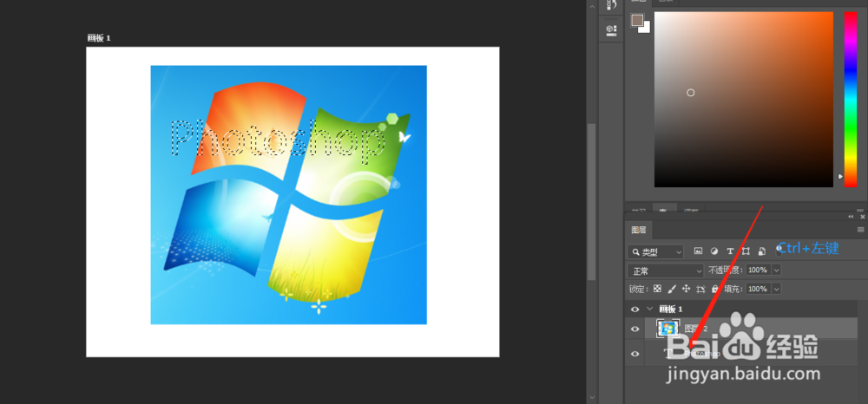Image resolution: width=868 pixels, height=404 pixels.
Task: Click the T icon of Photoshop layer
Action: click(668, 353)
